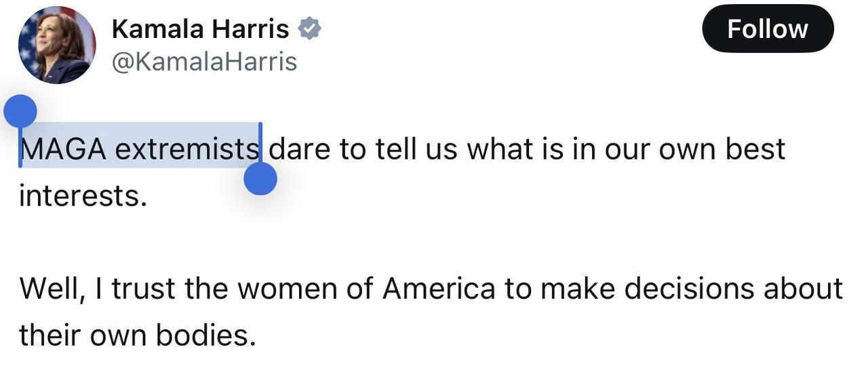Click the start text selection handle
The width and height of the screenshot is (868, 374).
point(20,112)
